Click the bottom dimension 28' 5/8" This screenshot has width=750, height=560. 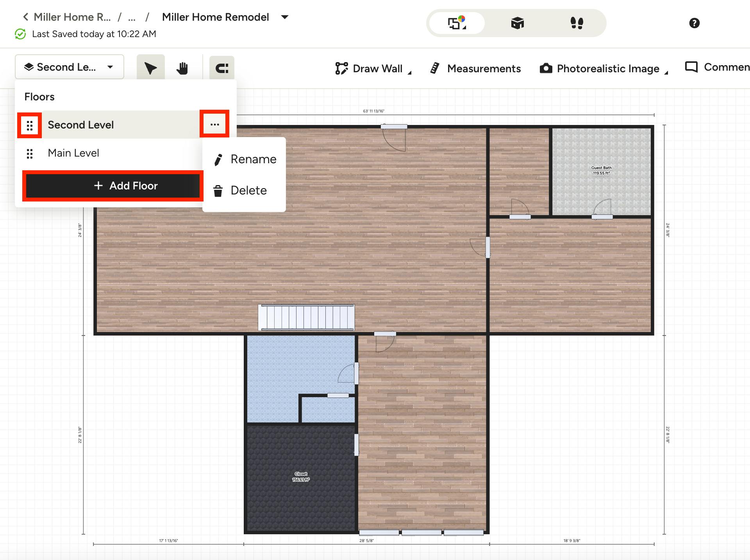pyautogui.click(x=366, y=541)
